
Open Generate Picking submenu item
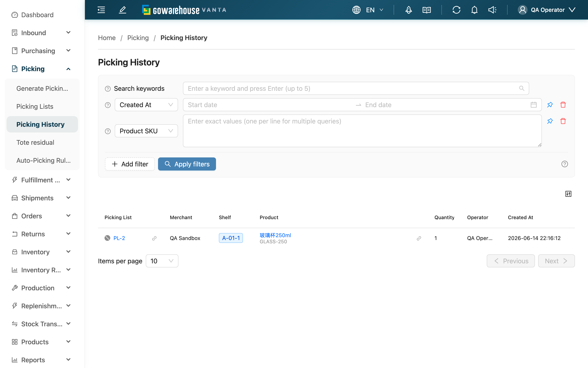tap(42, 88)
